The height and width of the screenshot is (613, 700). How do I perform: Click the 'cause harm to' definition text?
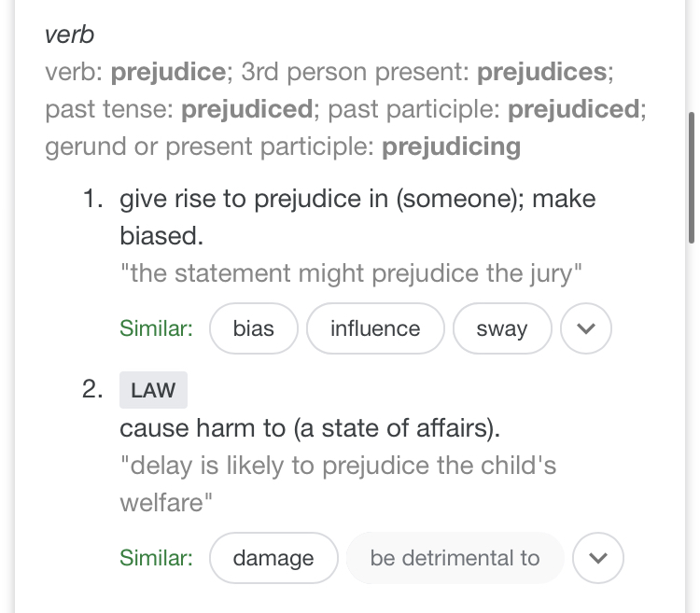click(x=310, y=428)
